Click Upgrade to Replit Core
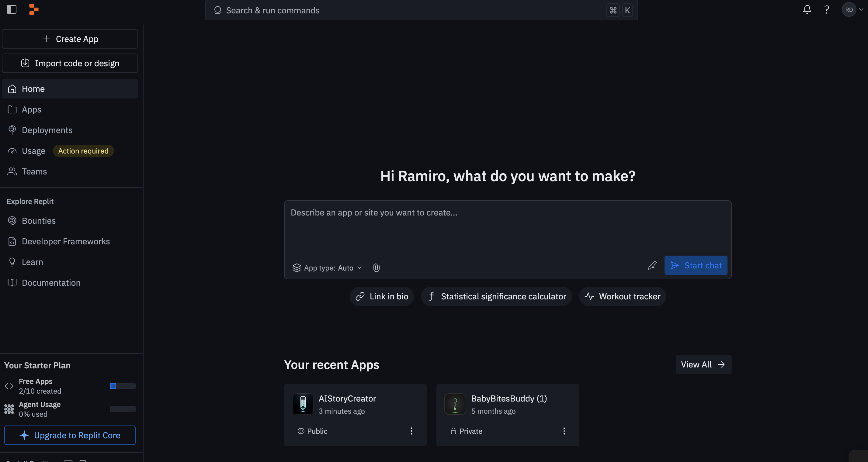The width and height of the screenshot is (868, 462). pyautogui.click(x=70, y=435)
